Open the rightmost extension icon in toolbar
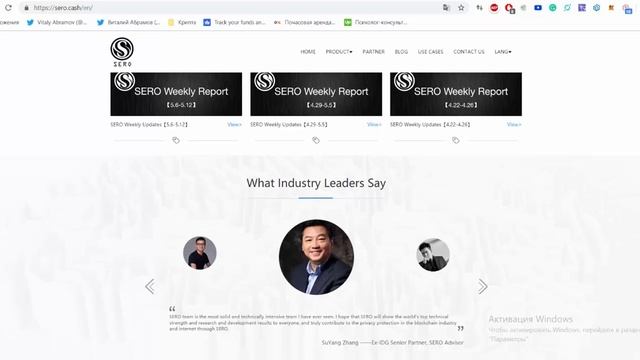The image size is (640, 360). click(x=627, y=9)
